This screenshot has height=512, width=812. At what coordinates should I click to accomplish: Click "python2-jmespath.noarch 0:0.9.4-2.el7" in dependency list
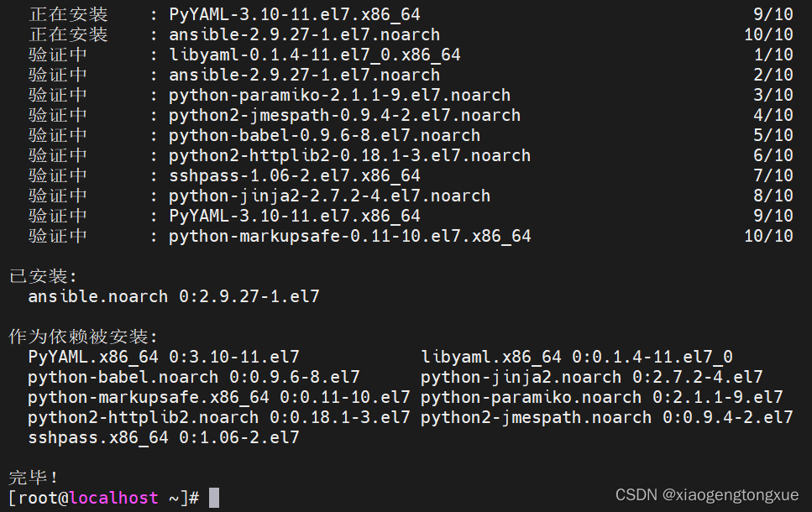pyautogui.click(x=606, y=417)
